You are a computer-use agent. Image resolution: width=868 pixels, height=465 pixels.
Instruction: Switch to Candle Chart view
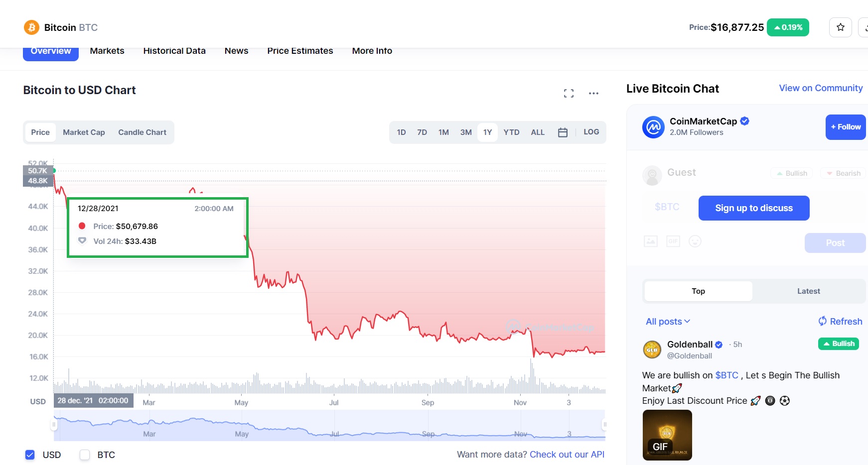(x=142, y=132)
